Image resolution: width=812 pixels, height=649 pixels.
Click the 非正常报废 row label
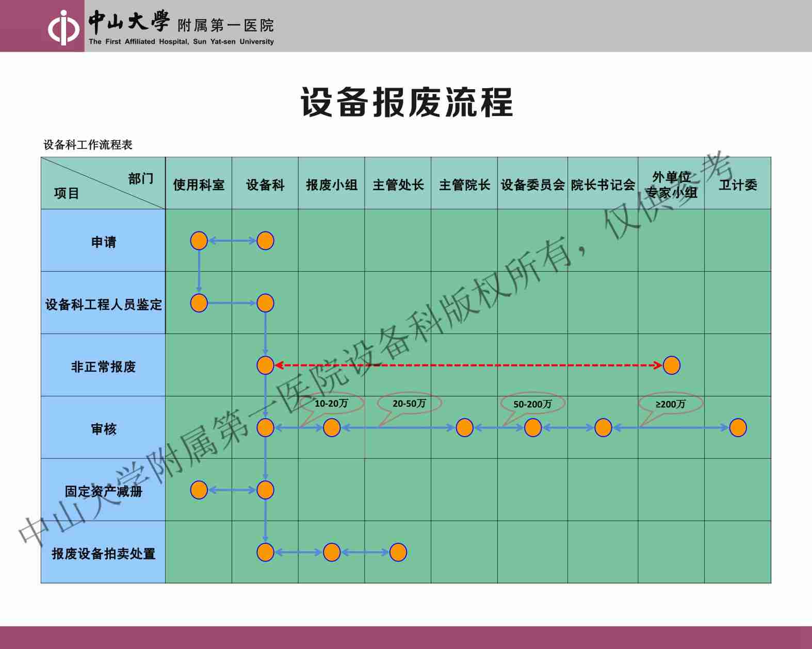[104, 367]
